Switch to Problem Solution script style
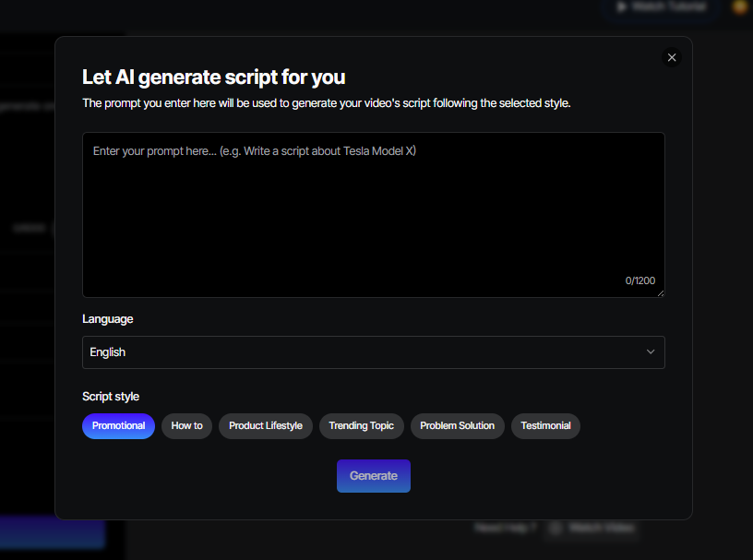Viewport: 753px width, 560px height. click(457, 426)
